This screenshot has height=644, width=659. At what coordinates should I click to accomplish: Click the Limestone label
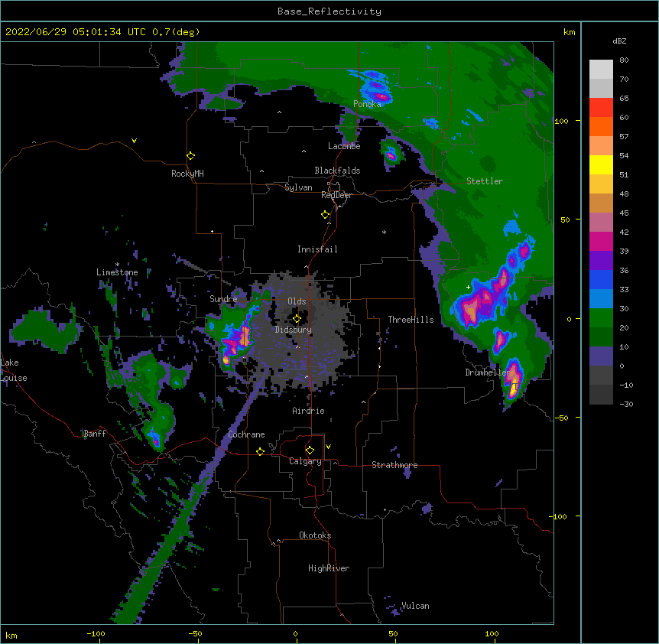tap(117, 272)
